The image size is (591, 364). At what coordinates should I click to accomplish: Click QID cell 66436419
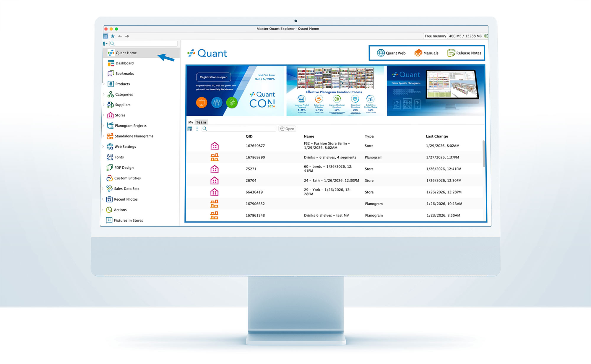254,192
